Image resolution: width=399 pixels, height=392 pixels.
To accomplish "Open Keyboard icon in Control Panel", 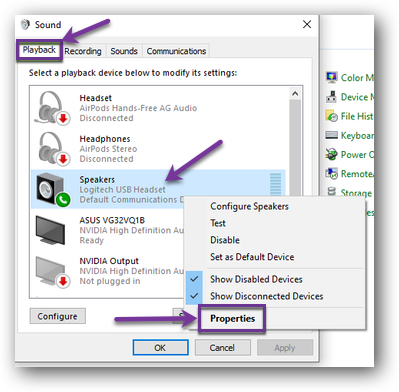I will coord(331,135).
